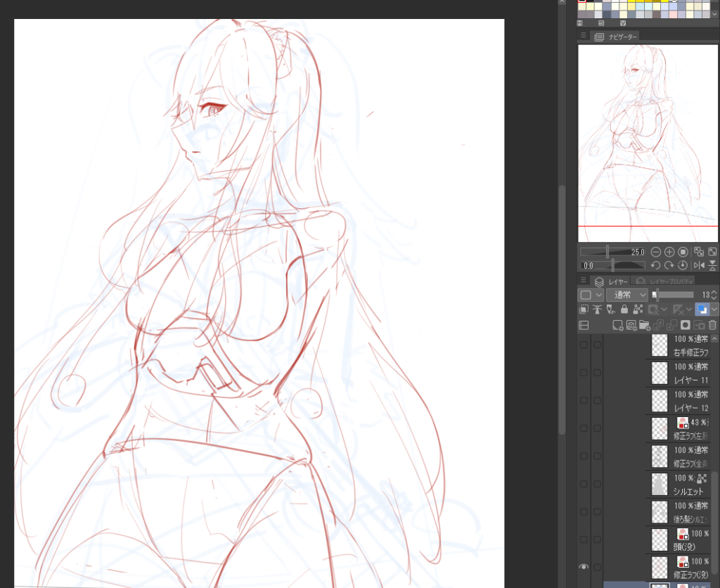Hide the 修正ラフ(没) layer via its eye icon
The width and height of the screenshot is (720, 588).
(583, 567)
